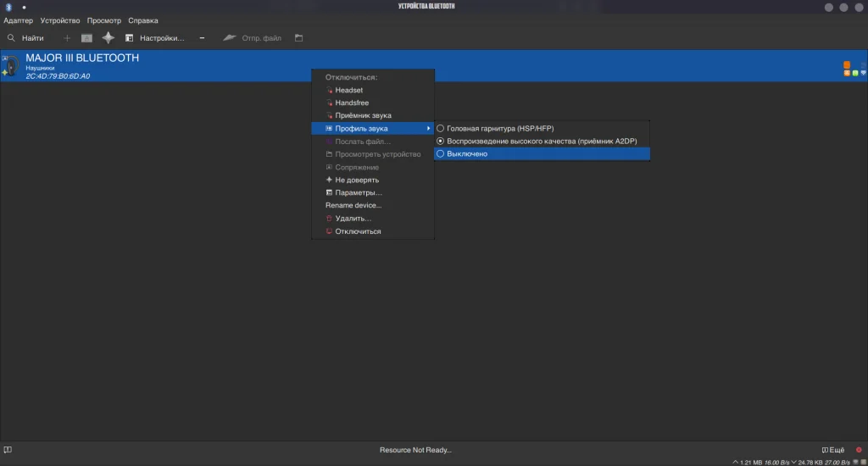Click the Bluetooth icon in the title bar

coord(8,7)
